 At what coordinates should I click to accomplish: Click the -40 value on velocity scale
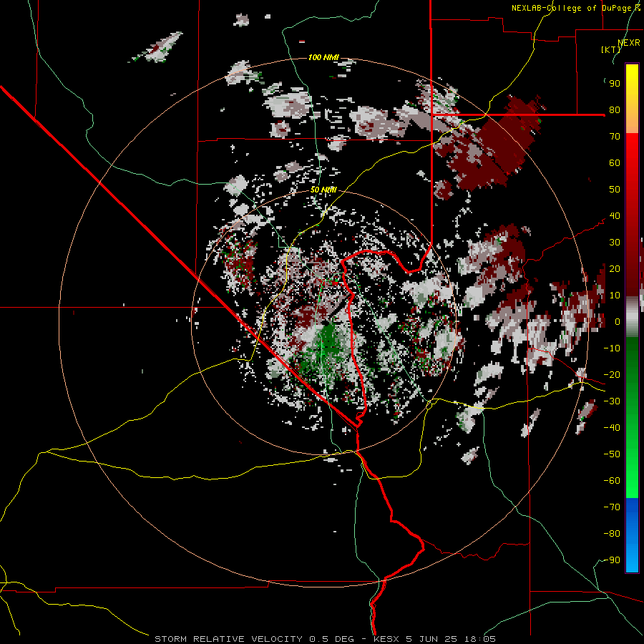612,428
